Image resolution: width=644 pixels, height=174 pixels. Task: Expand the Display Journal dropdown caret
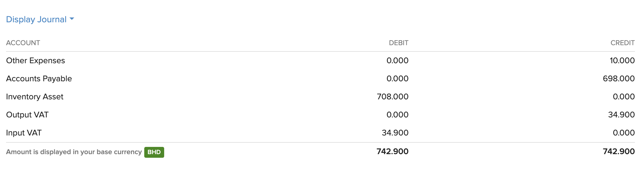(x=72, y=19)
